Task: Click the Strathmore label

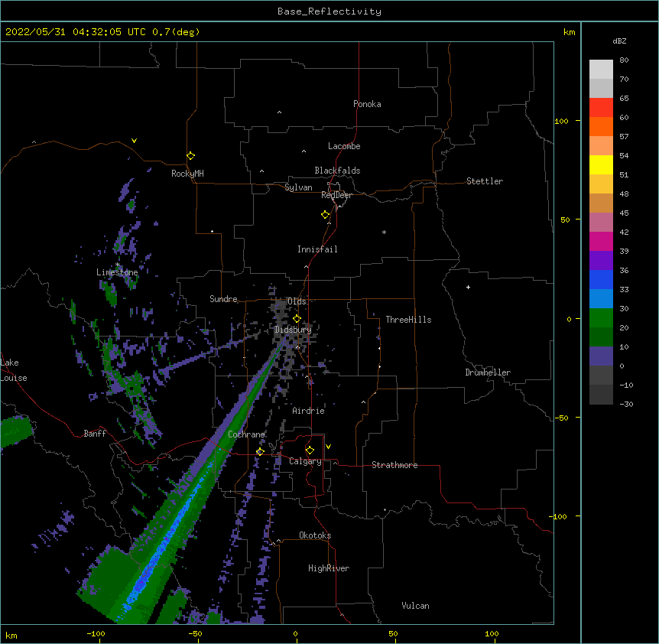Action: tap(394, 465)
